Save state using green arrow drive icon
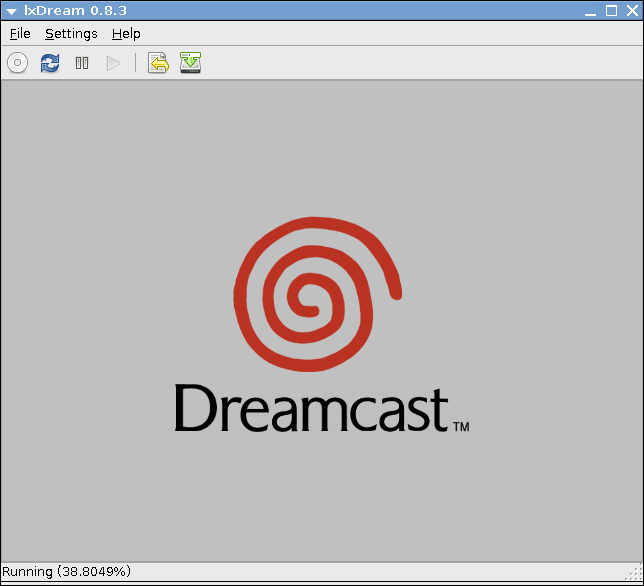 tap(190, 63)
